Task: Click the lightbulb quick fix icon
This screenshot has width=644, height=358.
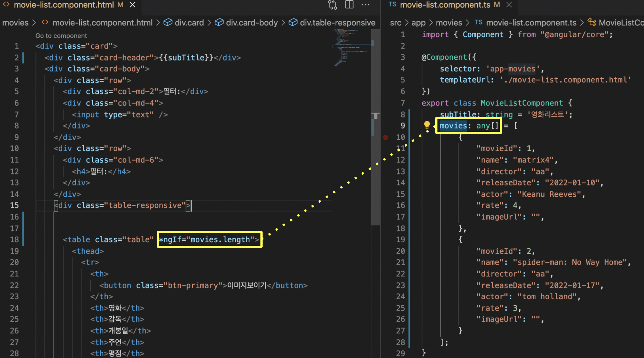Action: (427, 125)
